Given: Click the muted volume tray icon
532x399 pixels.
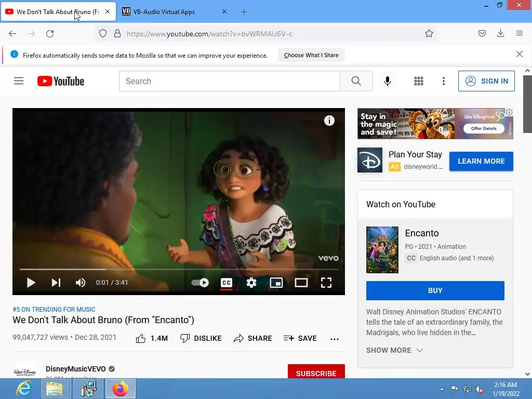Looking at the screenshot, I should pos(480,389).
